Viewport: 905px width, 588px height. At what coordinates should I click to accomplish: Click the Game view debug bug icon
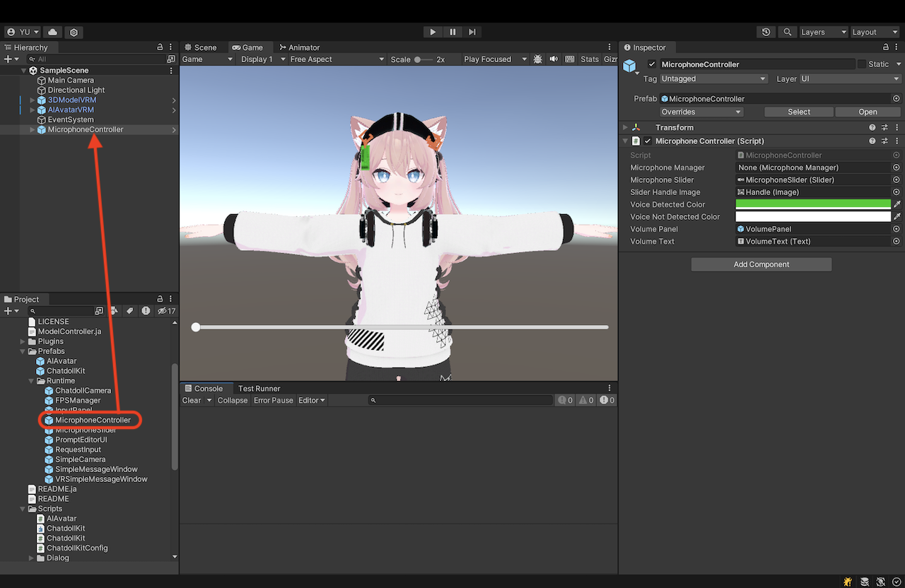coord(538,59)
